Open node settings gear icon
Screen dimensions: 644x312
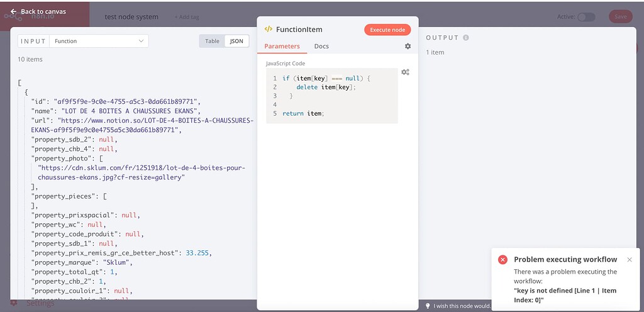coord(408,47)
